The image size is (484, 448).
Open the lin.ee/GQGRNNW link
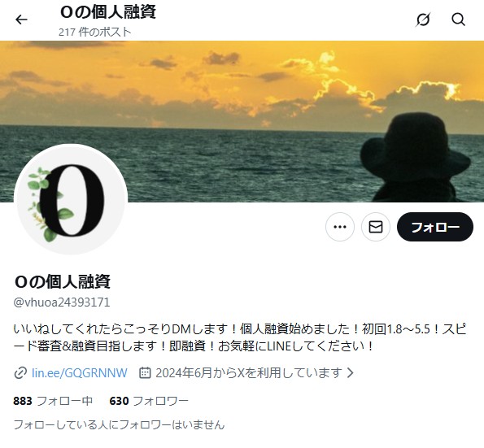[80, 373]
